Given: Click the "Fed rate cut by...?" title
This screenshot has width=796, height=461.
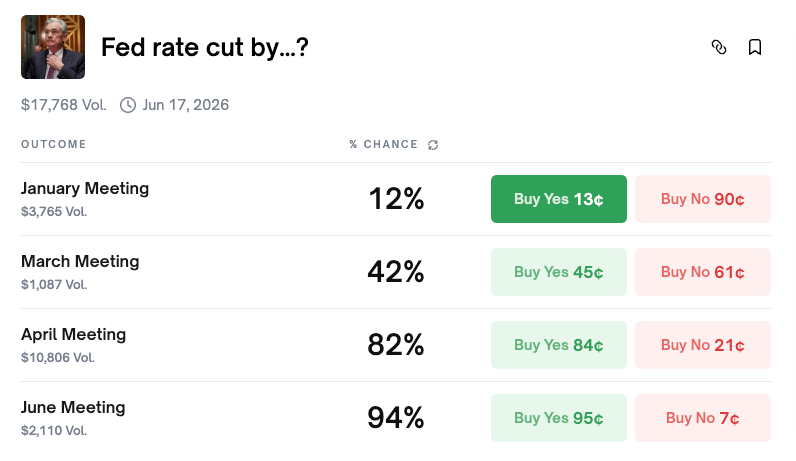Looking at the screenshot, I should tap(205, 47).
